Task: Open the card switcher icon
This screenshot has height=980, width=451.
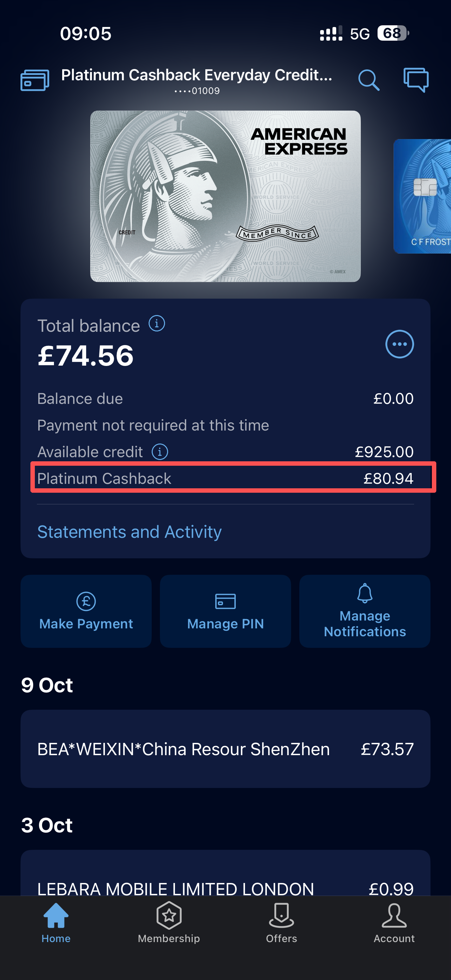Action: coord(35,80)
